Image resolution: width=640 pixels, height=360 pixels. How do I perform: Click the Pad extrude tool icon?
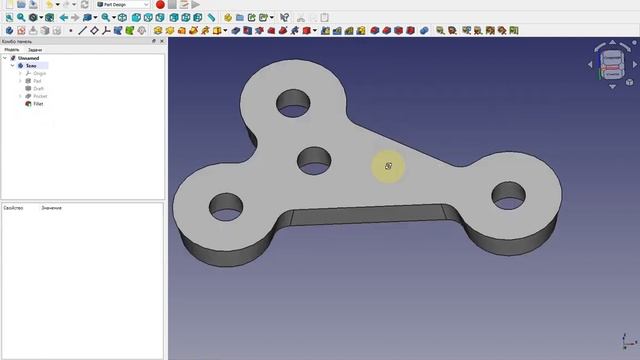point(158,31)
